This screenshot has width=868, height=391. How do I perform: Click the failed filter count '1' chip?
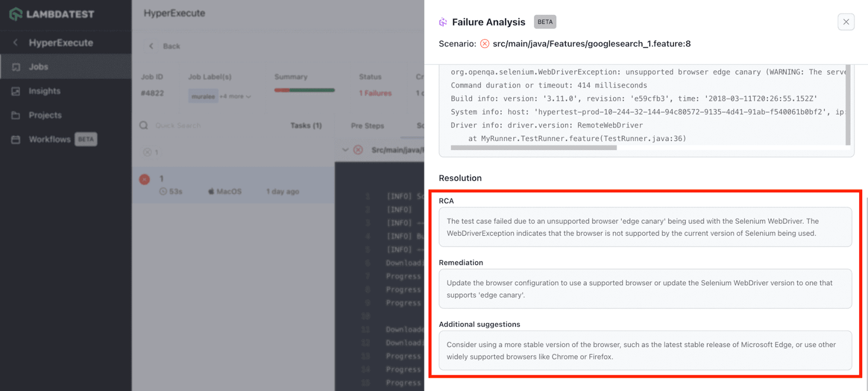point(151,153)
